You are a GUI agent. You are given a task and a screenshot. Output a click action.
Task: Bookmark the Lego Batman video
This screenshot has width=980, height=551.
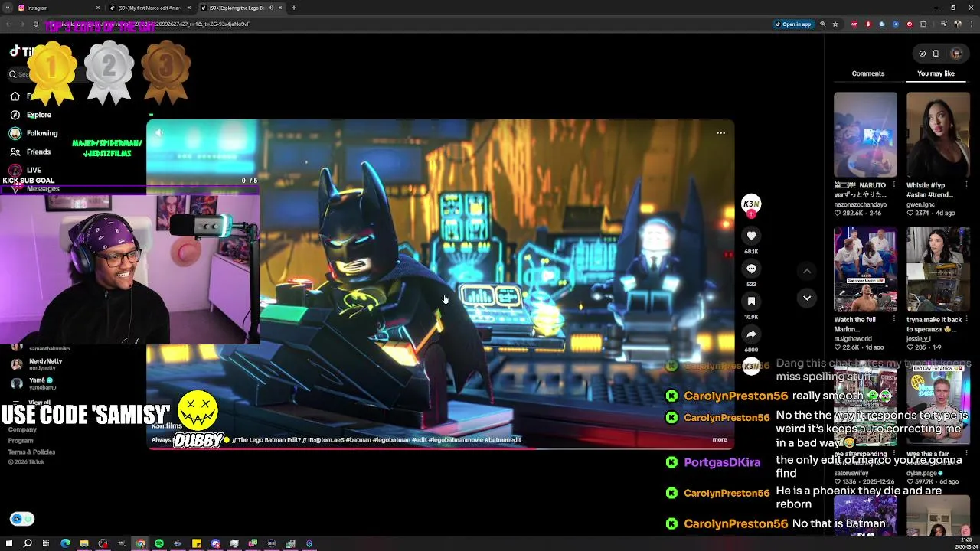(751, 302)
